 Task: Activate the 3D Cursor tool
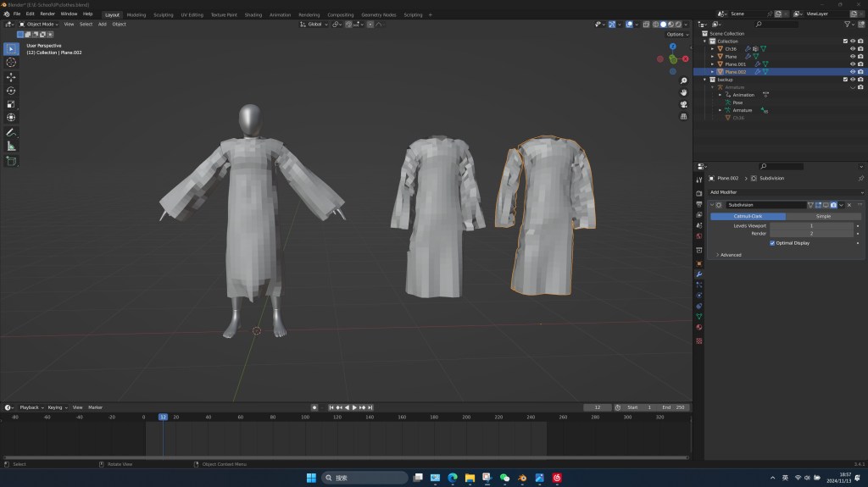tap(11, 62)
